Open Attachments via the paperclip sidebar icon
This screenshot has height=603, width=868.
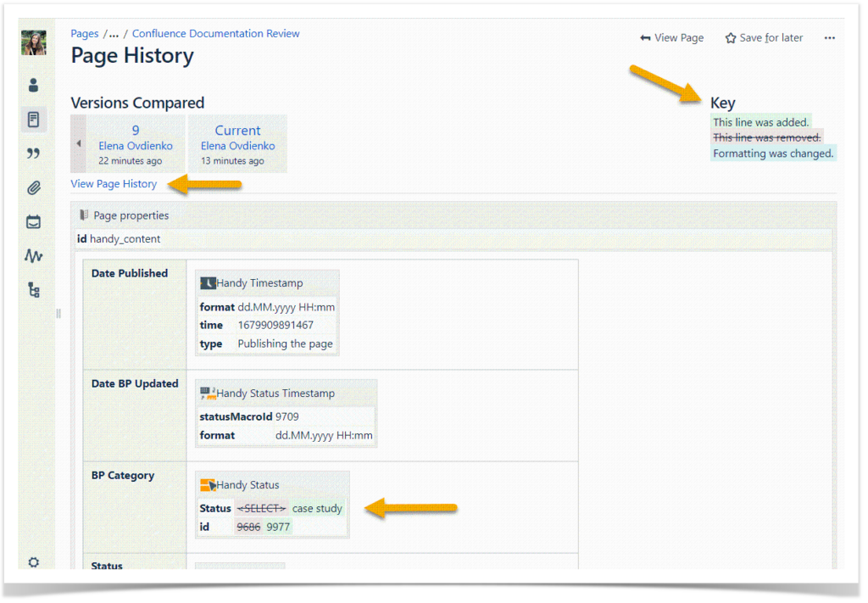(33, 187)
